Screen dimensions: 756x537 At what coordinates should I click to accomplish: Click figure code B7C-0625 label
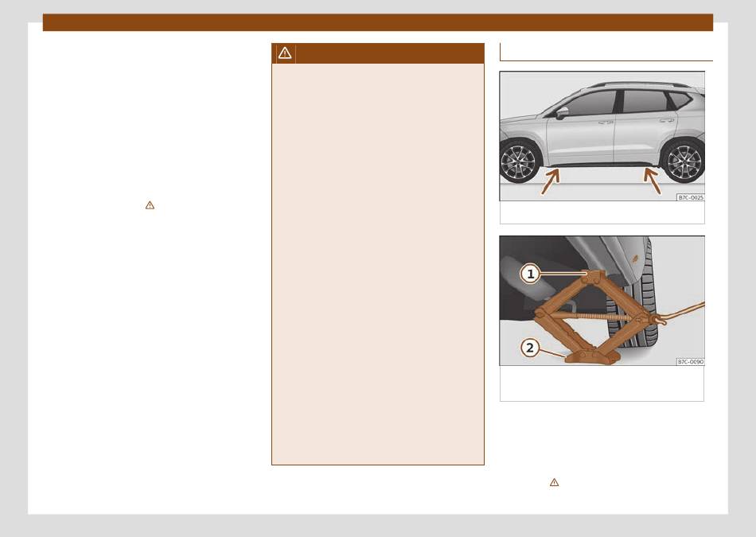[x=690, y=197]
